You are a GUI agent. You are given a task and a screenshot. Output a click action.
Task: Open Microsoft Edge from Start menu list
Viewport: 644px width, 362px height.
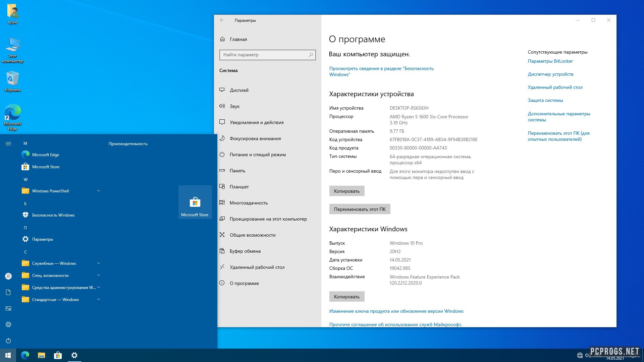click(x=60, y=155)
